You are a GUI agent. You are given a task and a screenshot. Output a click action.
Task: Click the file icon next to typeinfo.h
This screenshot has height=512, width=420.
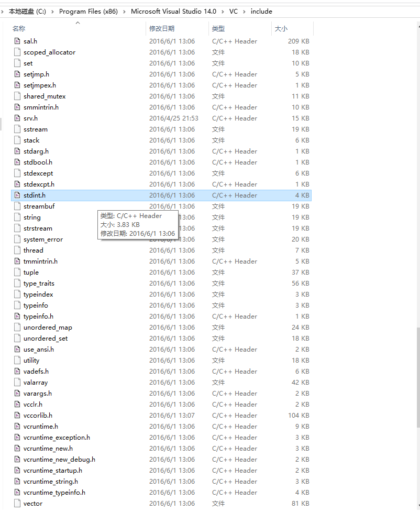click(18, 316)
